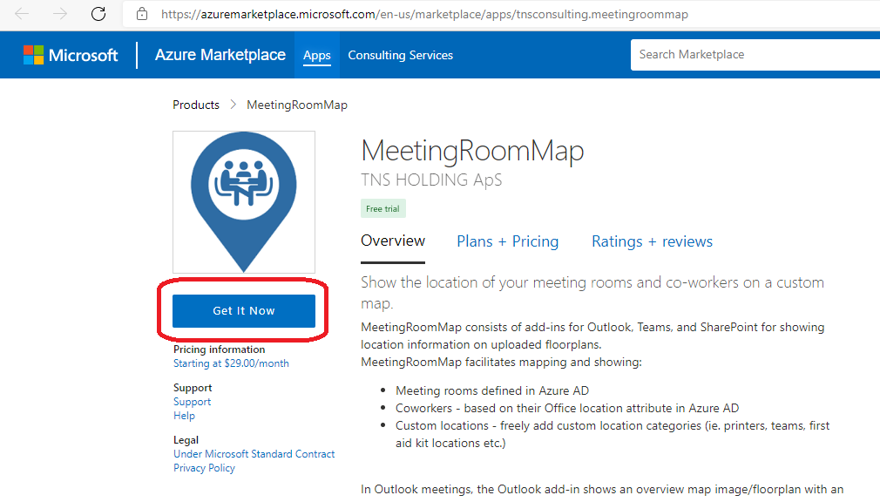Open Consulting Services menu
The width and height of the screenshot is (880, 502).
coord(400,55)
